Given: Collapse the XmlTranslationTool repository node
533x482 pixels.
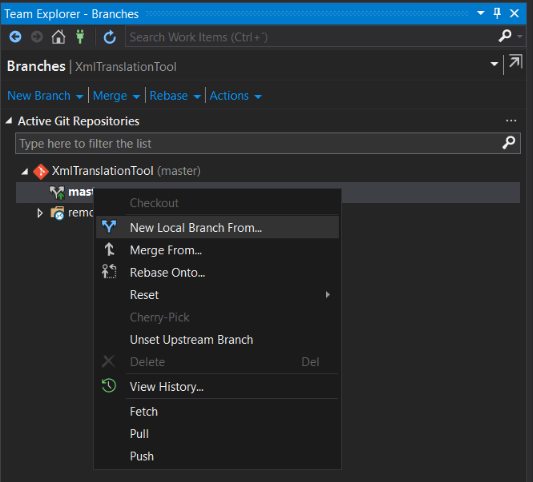Looking at the screenshot, I should click(24, 171).
